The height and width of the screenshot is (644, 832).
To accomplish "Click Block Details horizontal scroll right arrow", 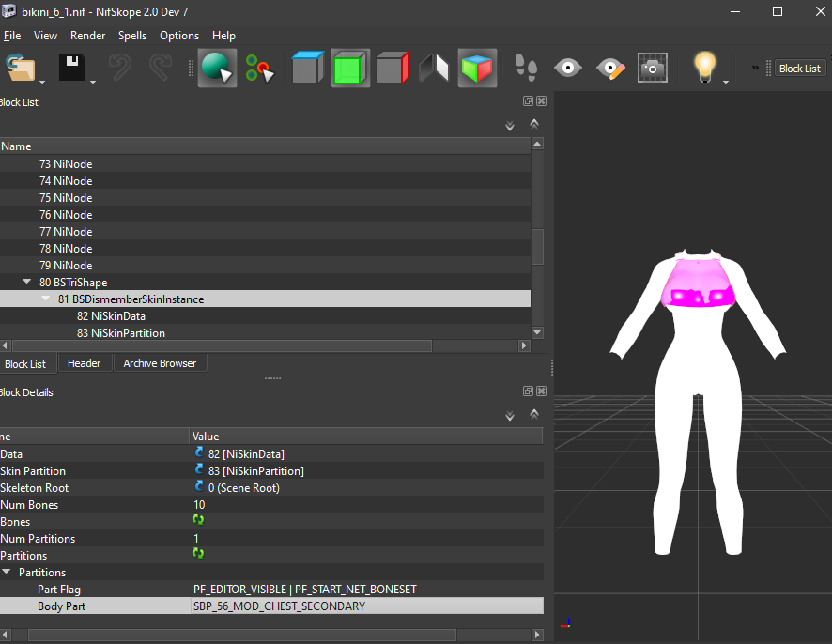I will coord(537,635).
